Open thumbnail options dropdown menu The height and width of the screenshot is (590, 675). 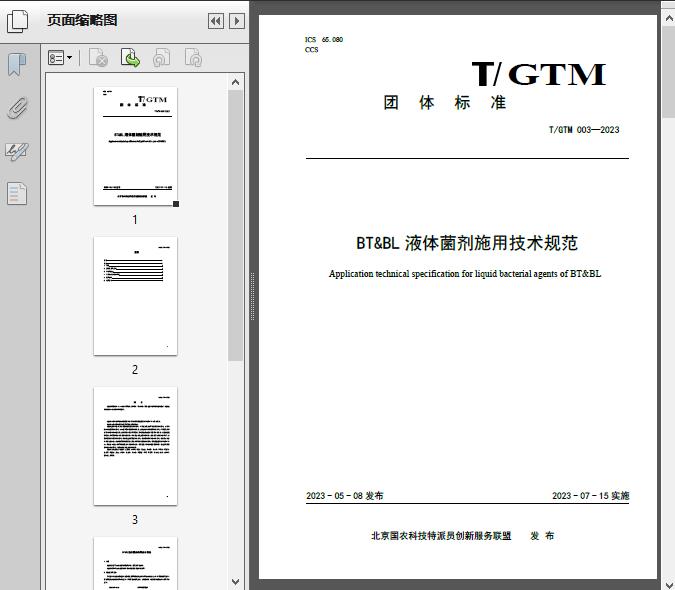[60, 59]
